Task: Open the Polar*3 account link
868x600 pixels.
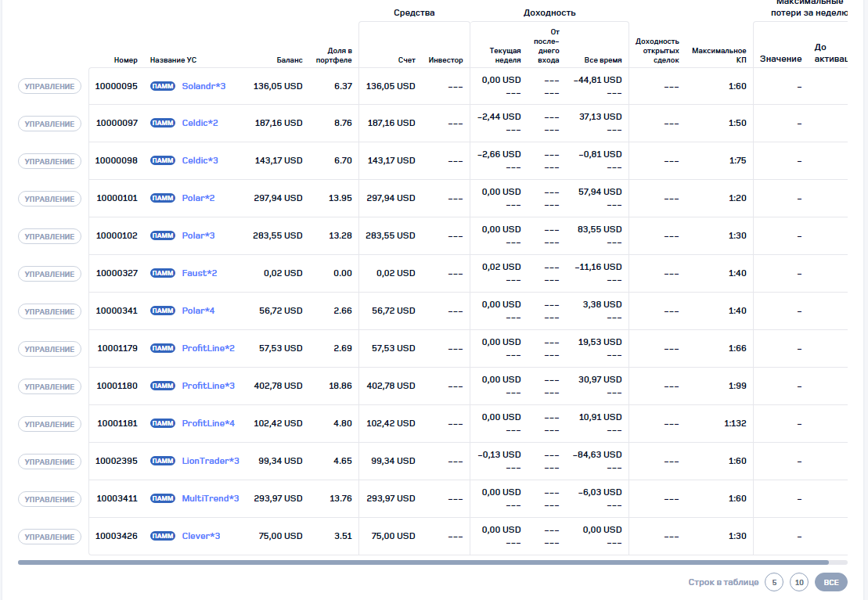Action: (x=198, y=236)
